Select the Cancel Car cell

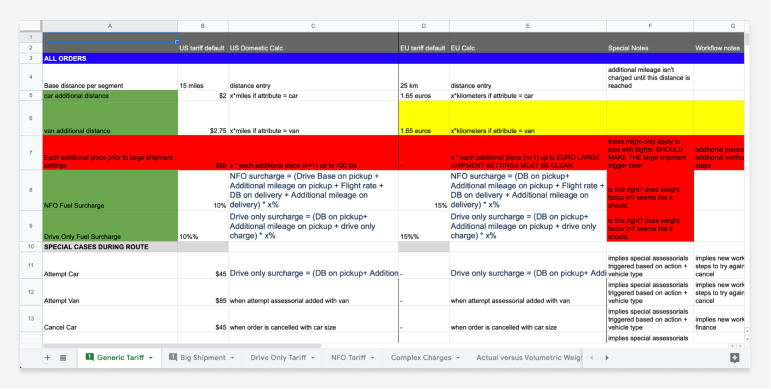tap(110, 319)
